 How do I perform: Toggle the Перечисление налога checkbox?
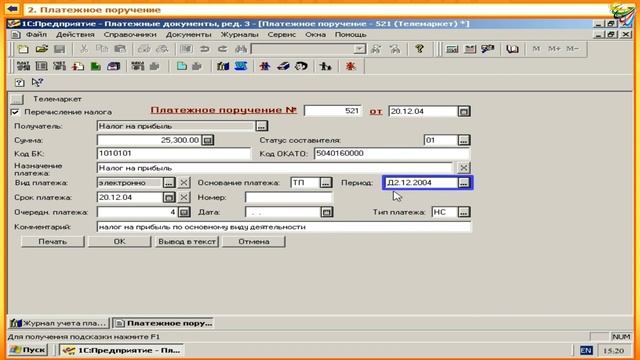(x=15, y=112)
